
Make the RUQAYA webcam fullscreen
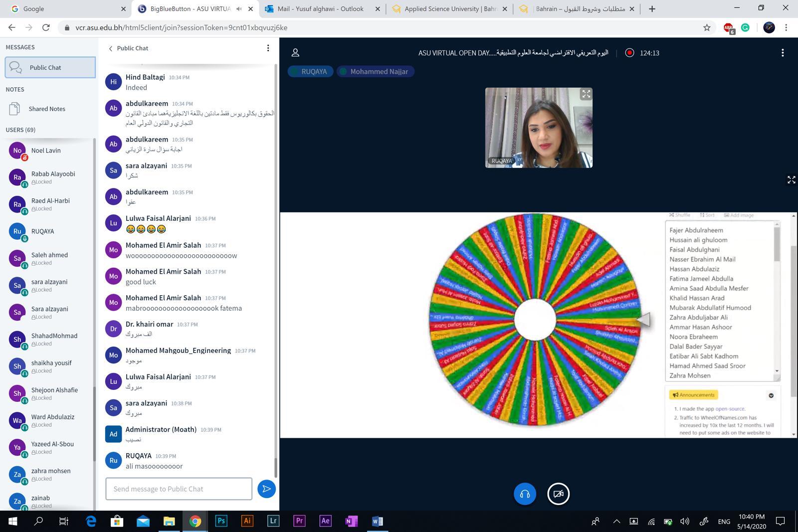(x=586, y=94)
